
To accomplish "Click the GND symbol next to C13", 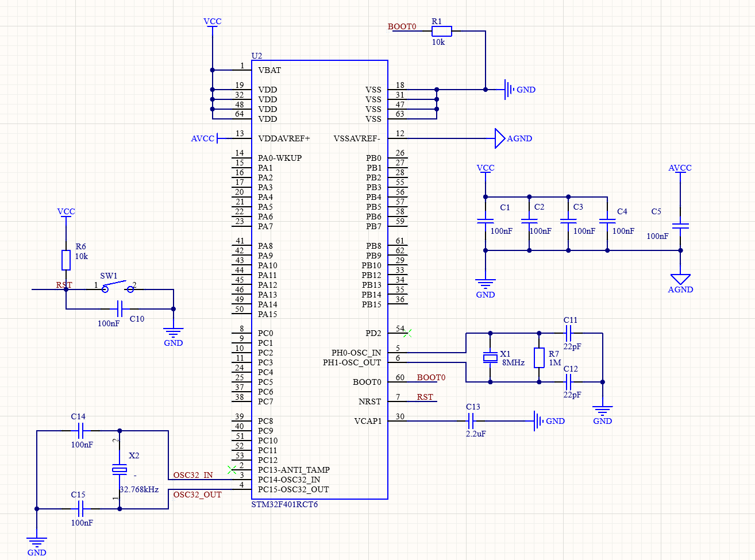I will [x=538, y=421].
